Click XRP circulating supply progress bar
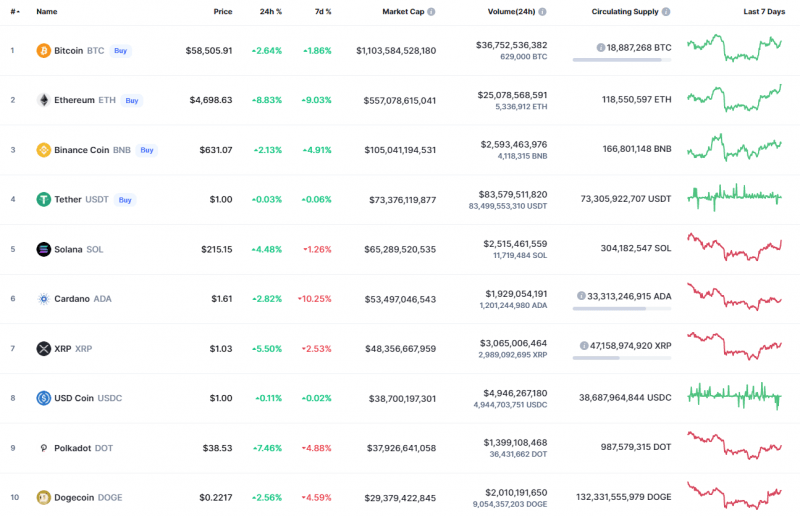This screenshot has width=800, height=516. pyautogui.click(x=622, y=358)
